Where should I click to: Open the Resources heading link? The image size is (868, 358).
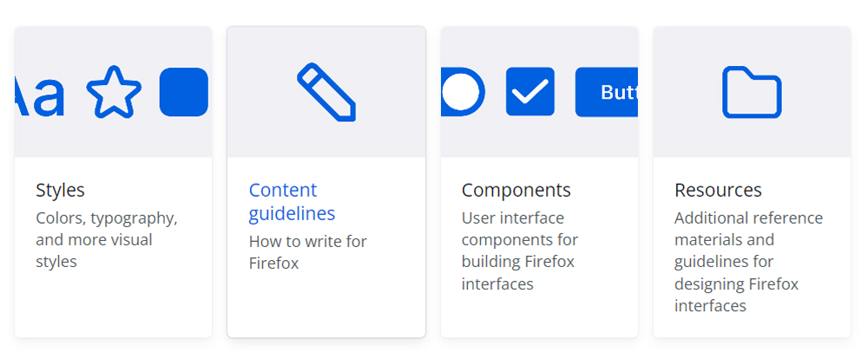click(x=718, y=190)
